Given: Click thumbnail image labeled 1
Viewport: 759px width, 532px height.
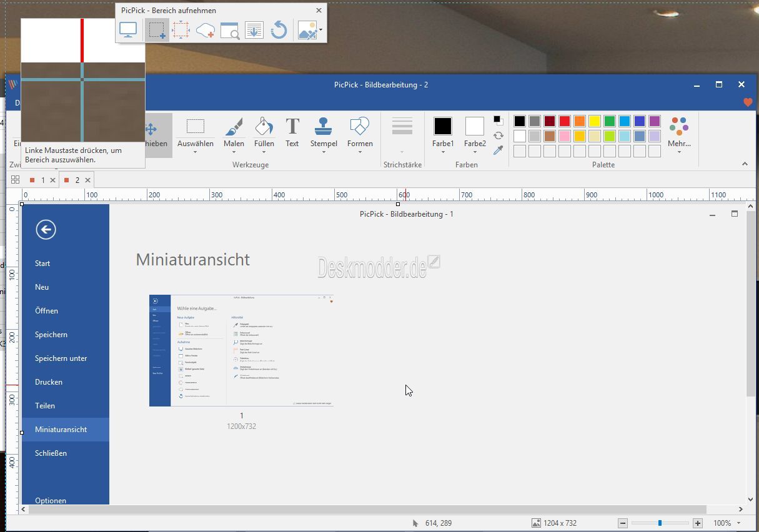Looking at the screenshot, I should click(241, 350).
